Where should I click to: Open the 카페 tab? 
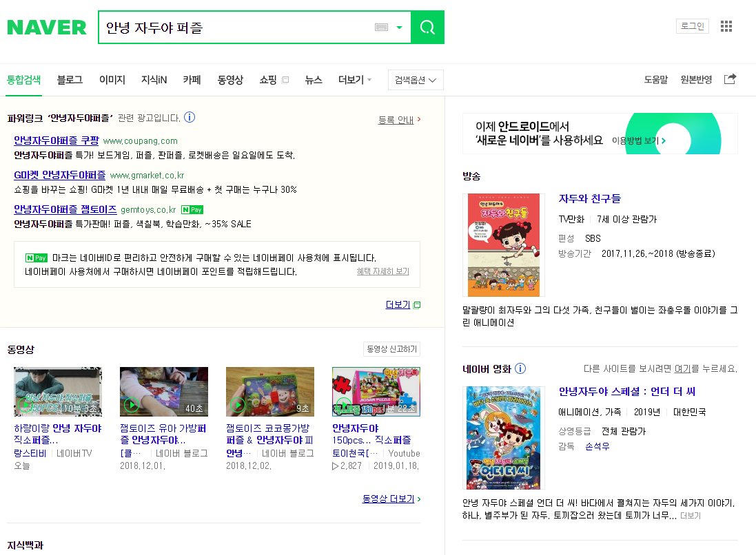[192, 80]
